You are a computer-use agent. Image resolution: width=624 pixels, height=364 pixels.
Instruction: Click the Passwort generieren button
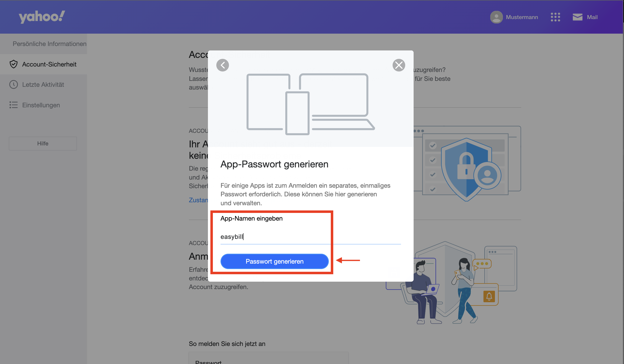coord(274,261)
